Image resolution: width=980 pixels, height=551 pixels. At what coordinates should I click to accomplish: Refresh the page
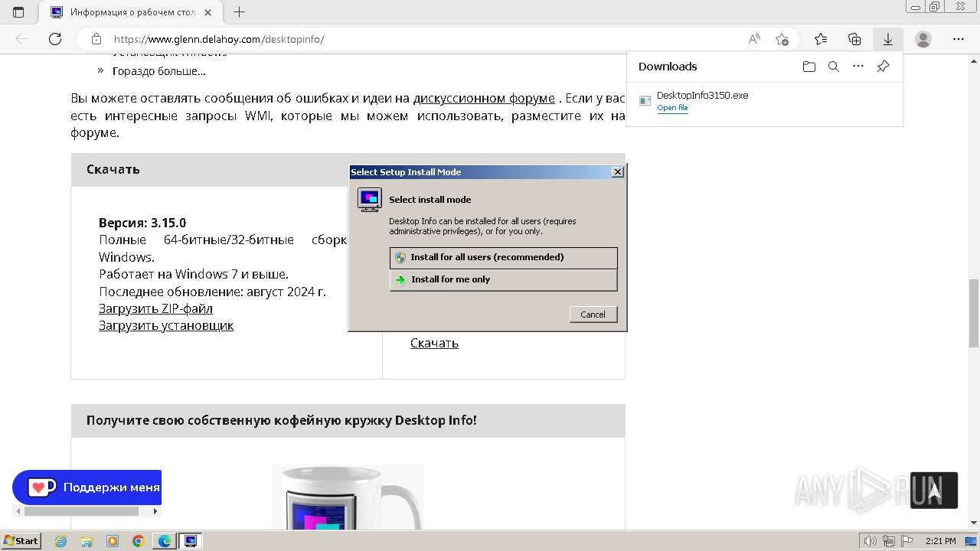click(x=55, y=39)
